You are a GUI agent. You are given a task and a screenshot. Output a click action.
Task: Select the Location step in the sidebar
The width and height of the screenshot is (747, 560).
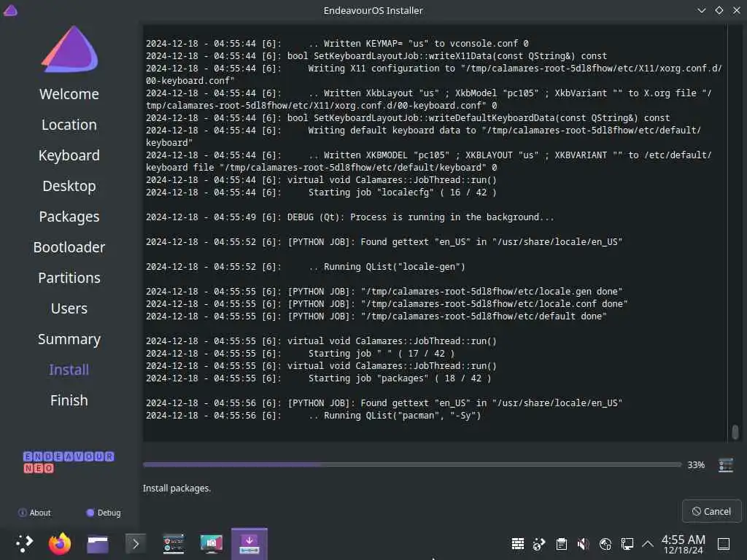69,125
